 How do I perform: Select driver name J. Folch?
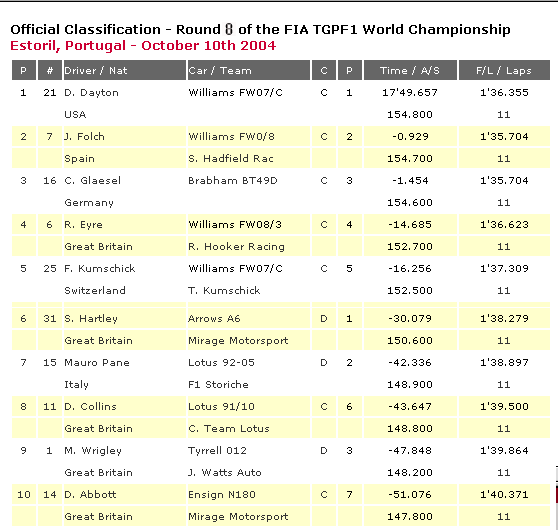tap(84, 136)
